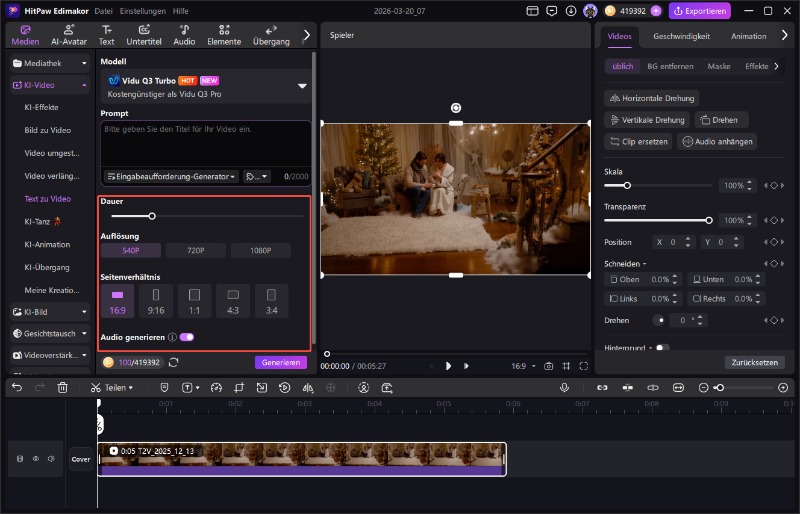
Task: Click Clip ersetzen button
Action: pos(639,141)
